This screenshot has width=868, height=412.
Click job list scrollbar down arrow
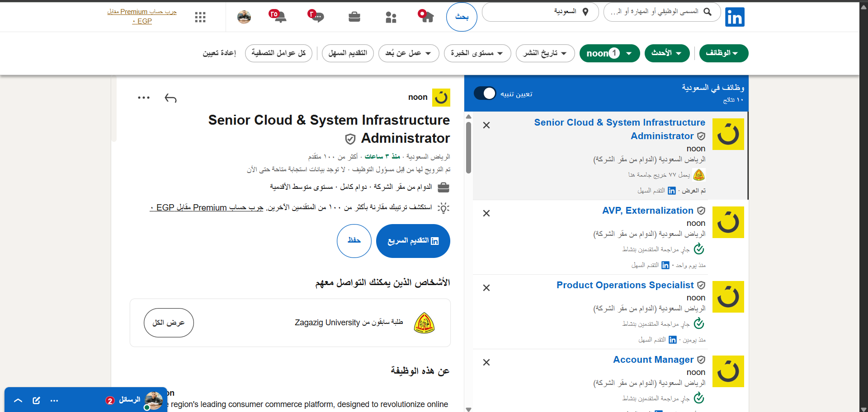[468, 409]
